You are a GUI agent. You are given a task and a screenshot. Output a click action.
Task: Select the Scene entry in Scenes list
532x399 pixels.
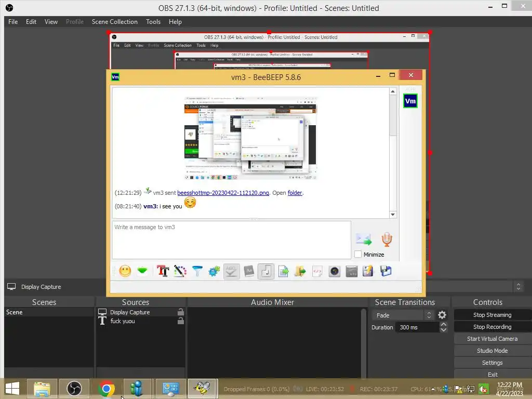point(49,312)
